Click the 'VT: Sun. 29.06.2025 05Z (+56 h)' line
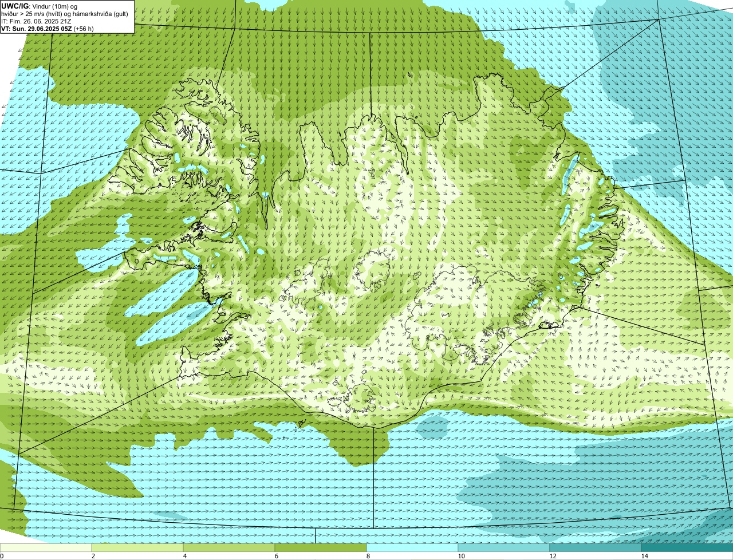This screenshot has height=560, width=733. click(x=48, y=28)
